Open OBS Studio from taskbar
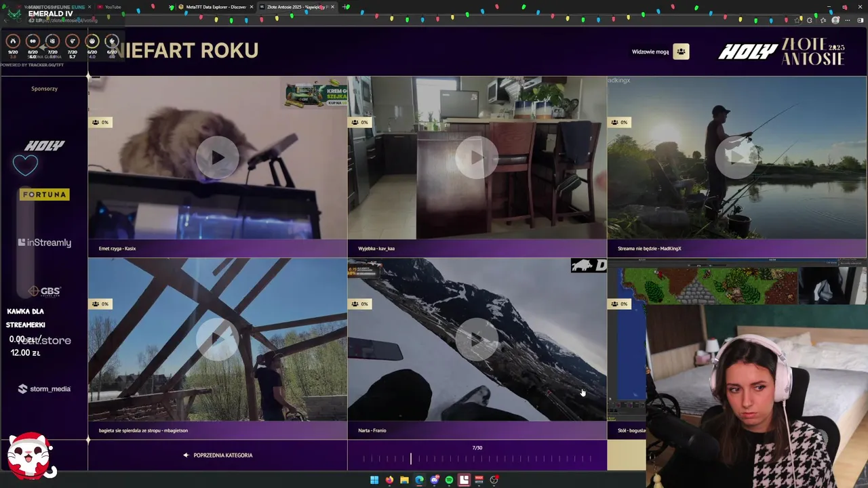The width and height of the screenshot is (868, 488). (494, 480)
